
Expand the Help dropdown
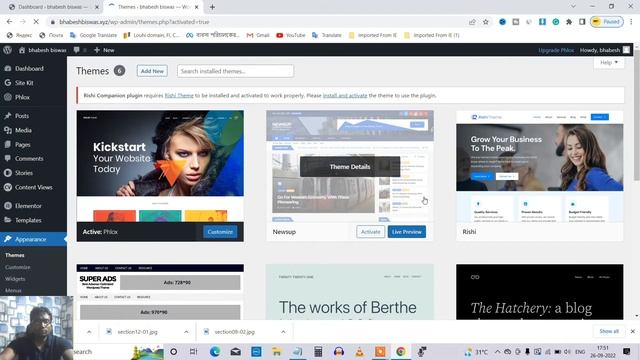pos(609,62)
